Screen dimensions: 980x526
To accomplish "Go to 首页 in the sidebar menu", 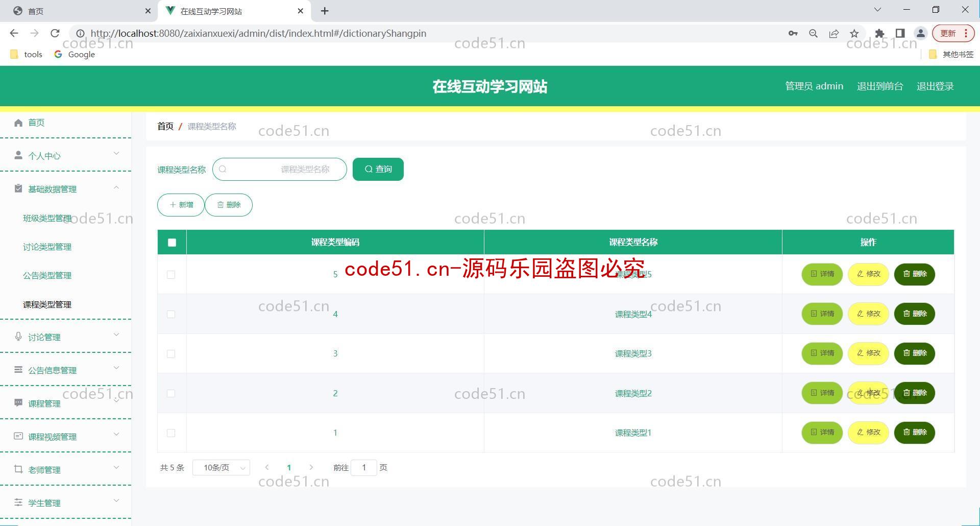I will tap(36, 123).
